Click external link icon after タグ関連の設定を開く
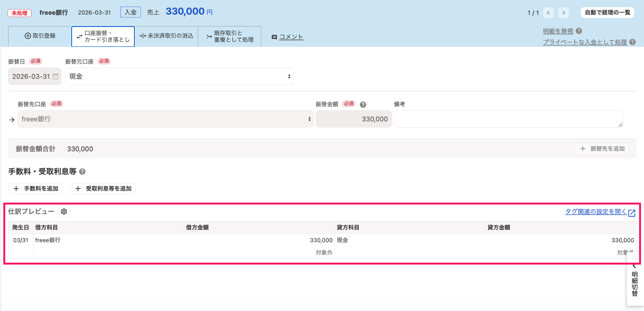Viewport: 644px width, 311px height. (632, 213)
